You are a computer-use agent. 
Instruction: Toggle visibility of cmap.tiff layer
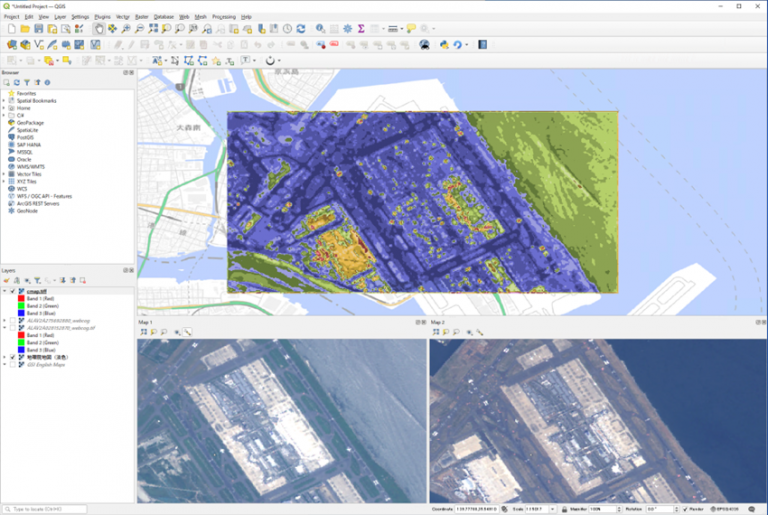(x=13, y=291)
